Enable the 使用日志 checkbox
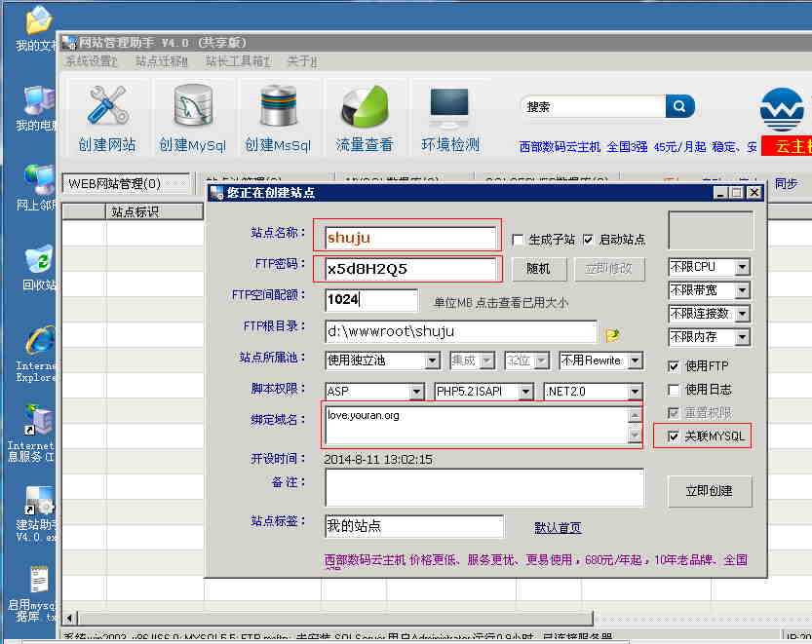812x644 pixels. (674, 390)
